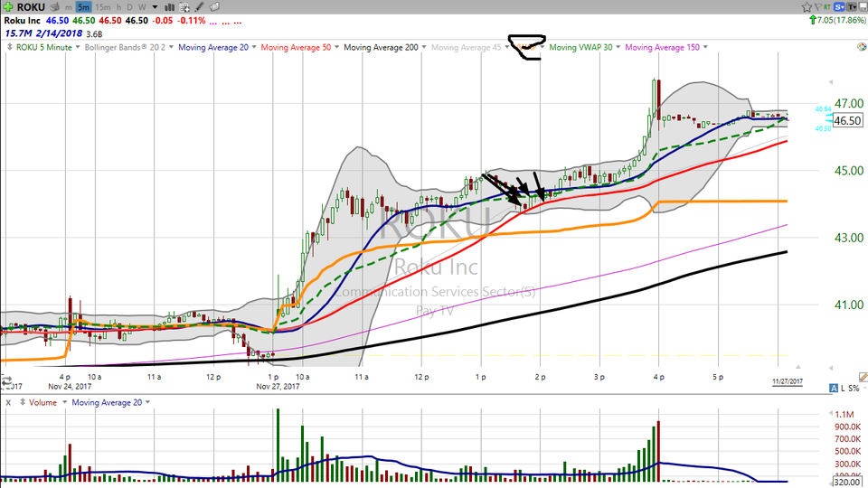The width and height of the screenshot is (868, 488).
Task: Click the blue S symbol-link icon
Action: coord(839,6)
